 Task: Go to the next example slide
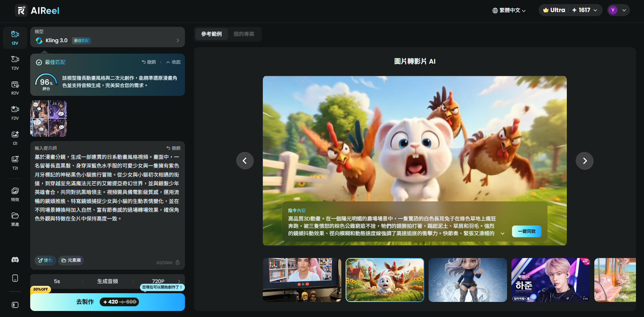(x=585, y=161)
